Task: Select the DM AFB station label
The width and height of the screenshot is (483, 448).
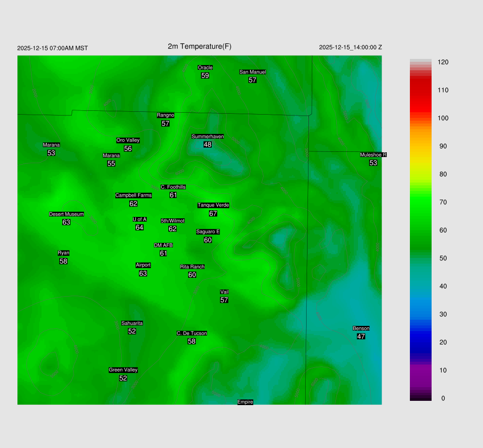Action: pyautogui.click(x=163, y=245)
